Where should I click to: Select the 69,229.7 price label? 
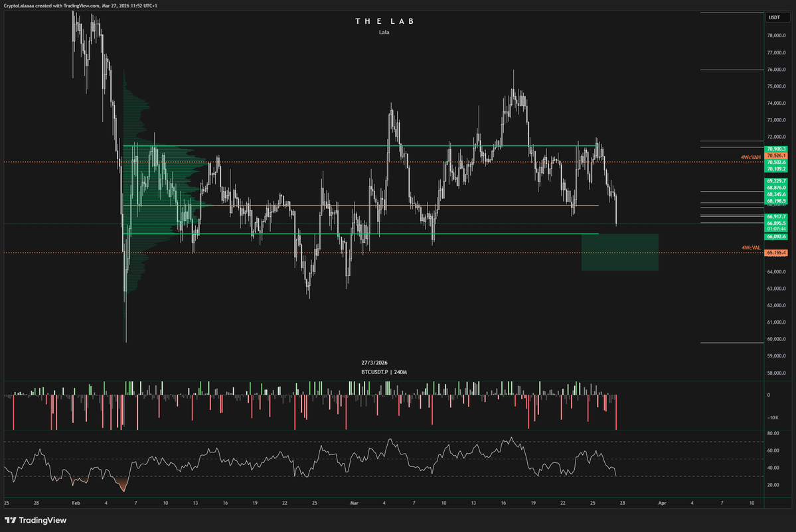click(x=776, y=181)
